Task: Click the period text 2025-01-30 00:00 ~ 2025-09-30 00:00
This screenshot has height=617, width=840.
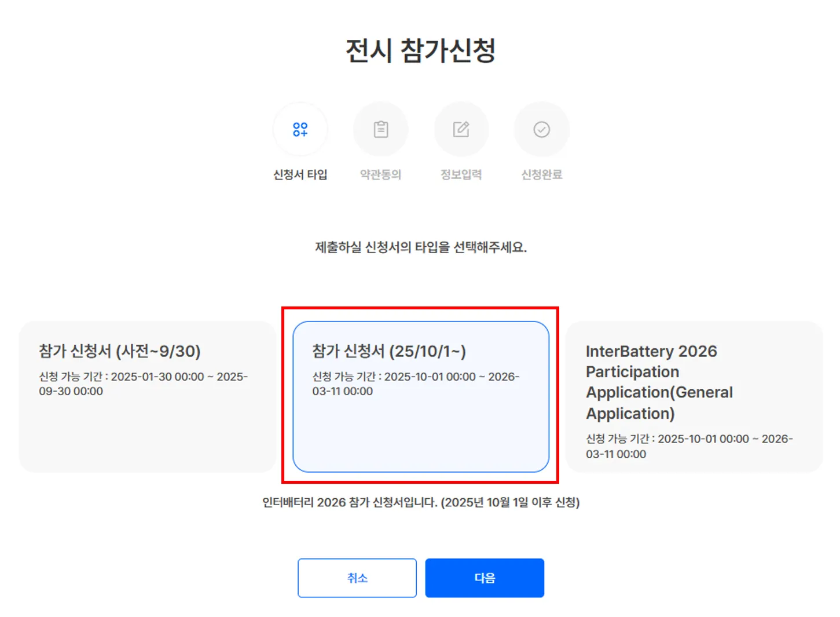Action: (x=144, y=384)
